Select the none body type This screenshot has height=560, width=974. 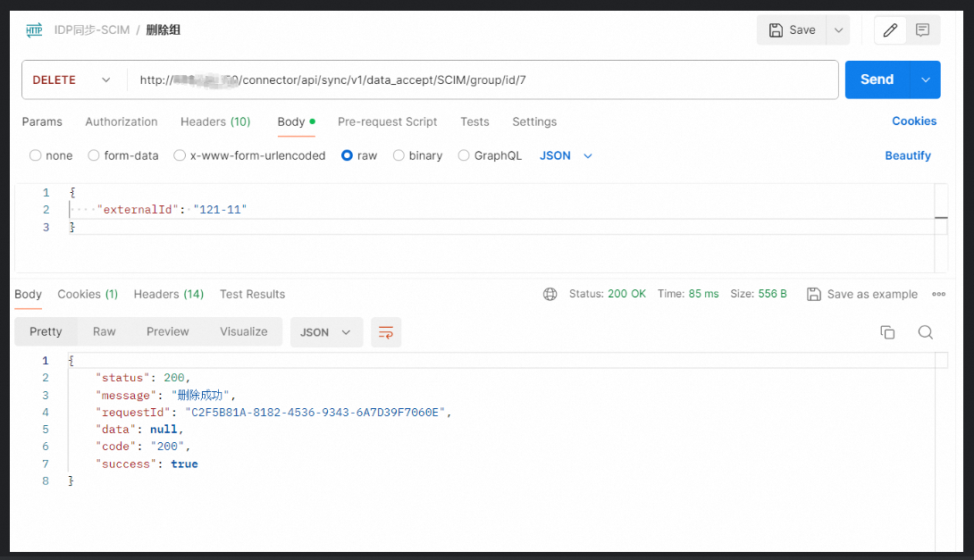click(x=37, y=155)
